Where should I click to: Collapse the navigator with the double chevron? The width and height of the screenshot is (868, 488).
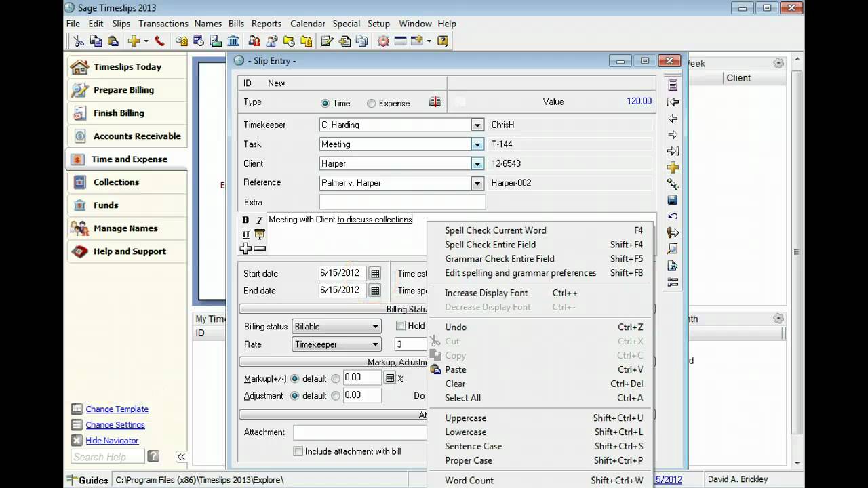coord(181,457)
